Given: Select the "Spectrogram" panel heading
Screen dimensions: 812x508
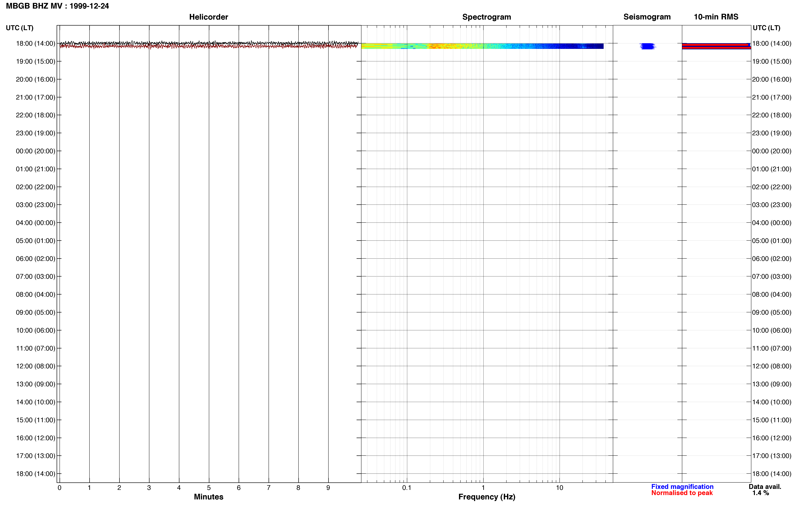Looking at the screenshot, I should coord(487,17).
